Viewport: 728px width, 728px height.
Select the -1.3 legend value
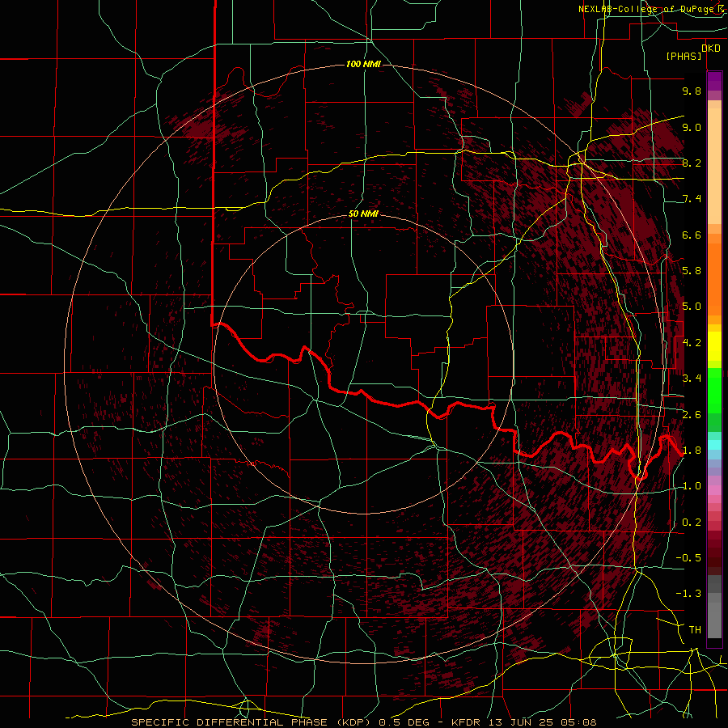pyautogui.click(x=688, y=594)
